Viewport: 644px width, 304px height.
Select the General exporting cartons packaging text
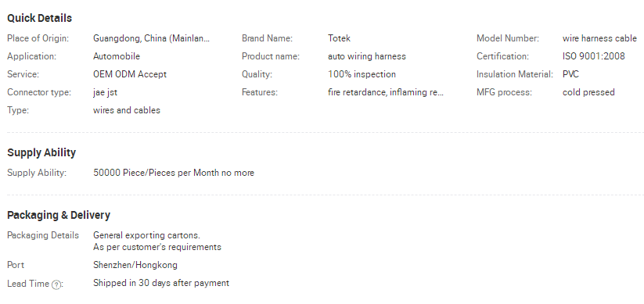[146, 235]
